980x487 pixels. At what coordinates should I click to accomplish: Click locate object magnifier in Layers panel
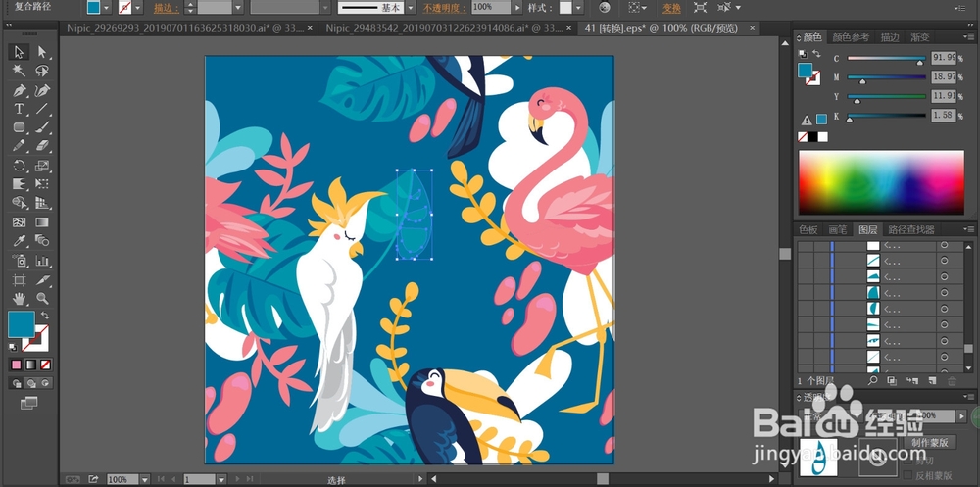872,380
